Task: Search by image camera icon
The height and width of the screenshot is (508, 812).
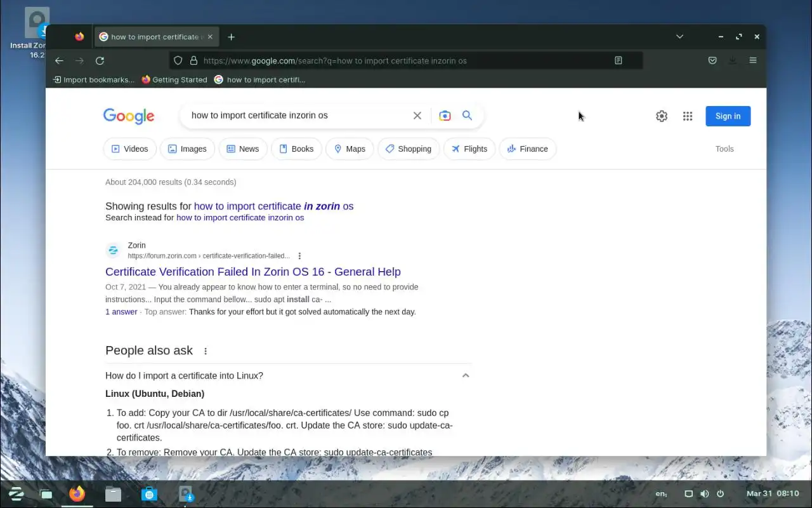Action: (x=445, y=116)
